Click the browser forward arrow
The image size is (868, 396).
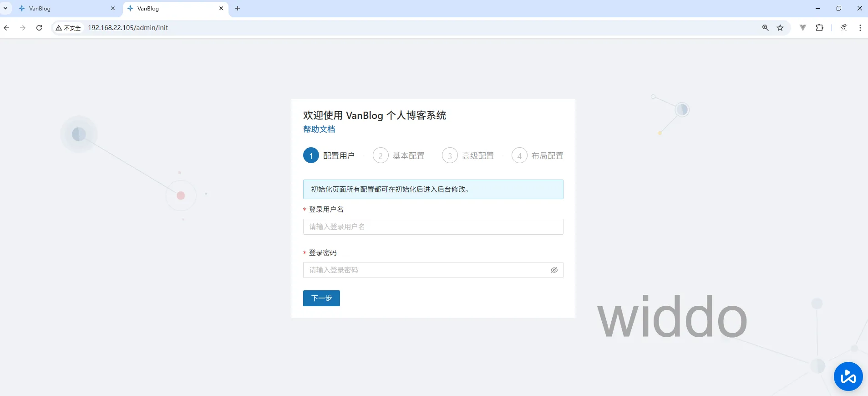coord(23,28)
